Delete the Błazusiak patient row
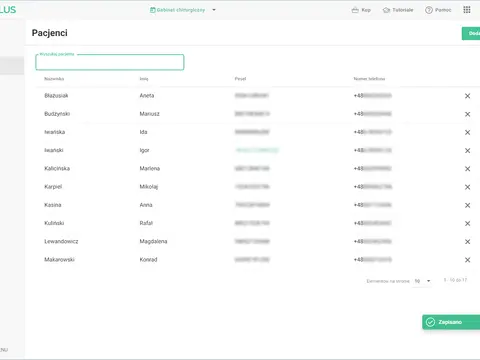This screenshot has width=480, height=360. point(467,96)
